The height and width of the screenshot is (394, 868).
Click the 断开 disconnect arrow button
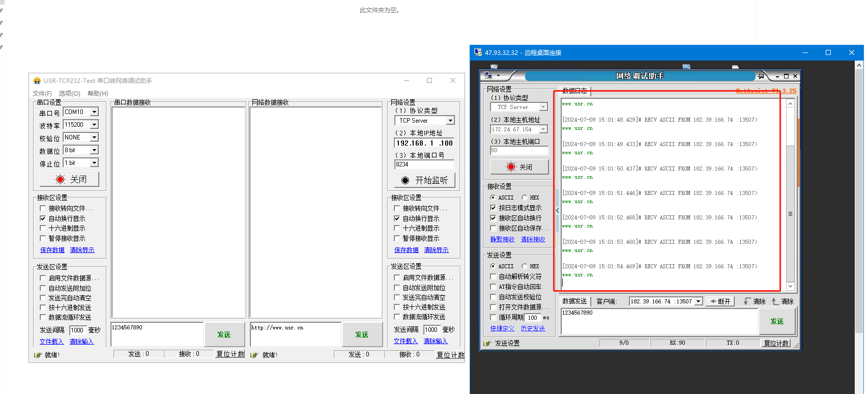pyautogui.click(x=720, y=301)
